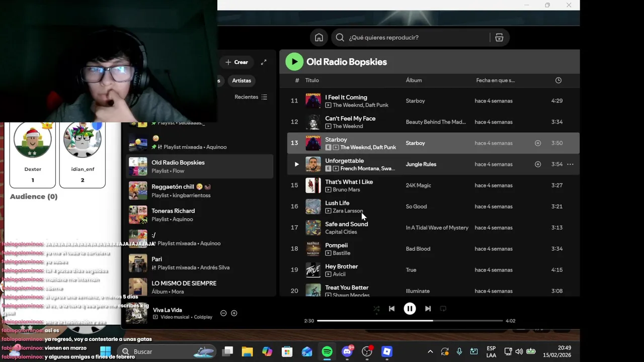The image size is (644, 362).
Task: Select the Lush Life track title
Action: coord(337,203)
